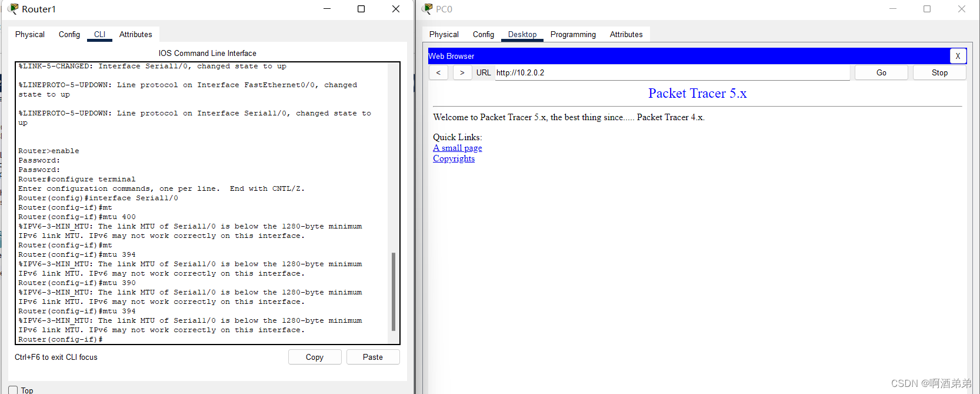Image resolution: width=980 pixels, height=394 pixels.
Task: Enable the Top checkbox in Router1
Action: pos(13,390)
